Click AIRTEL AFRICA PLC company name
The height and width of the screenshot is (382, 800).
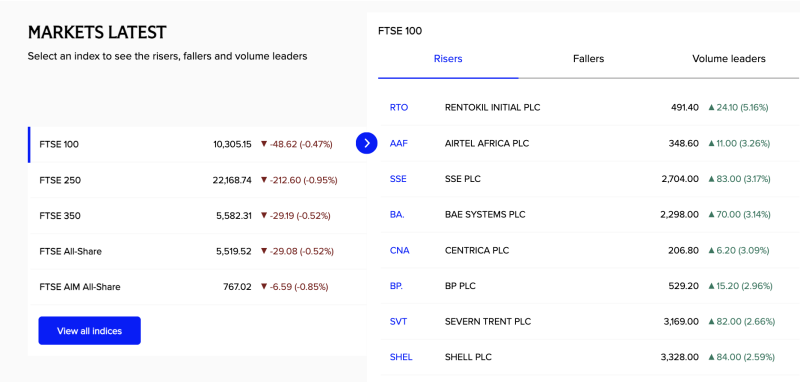coord(487,143)
